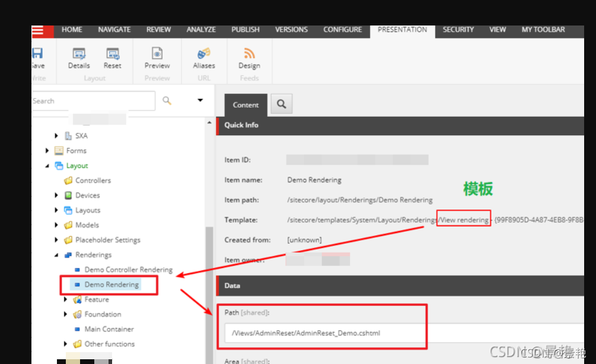Click the SXA item icon
The image size is (596, 364).
click(x=68, y=136)
